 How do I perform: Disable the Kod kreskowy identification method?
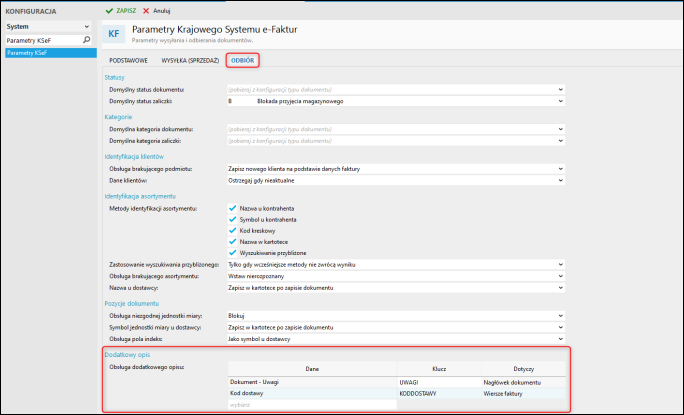(231, 230)
